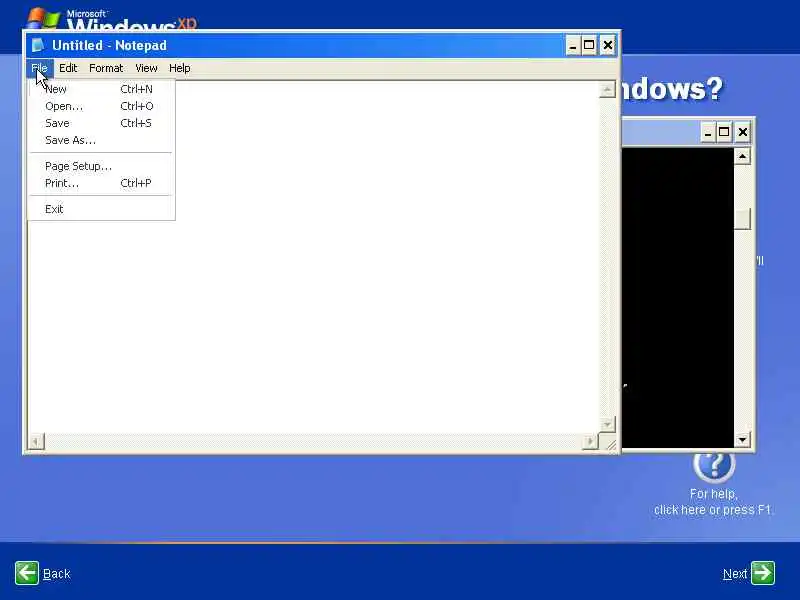Maximize the Notepad window
The width and height of the screenshot is (800, 600).
click(589, 46)
